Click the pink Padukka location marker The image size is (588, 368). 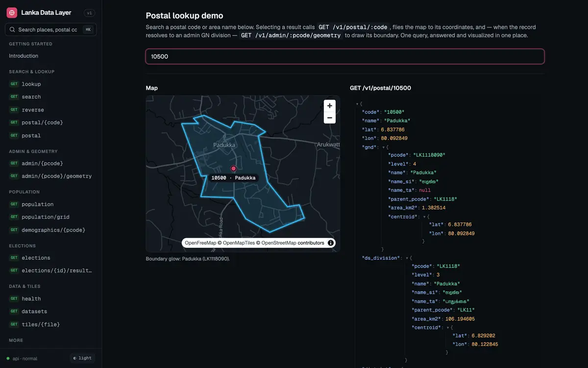234,168
